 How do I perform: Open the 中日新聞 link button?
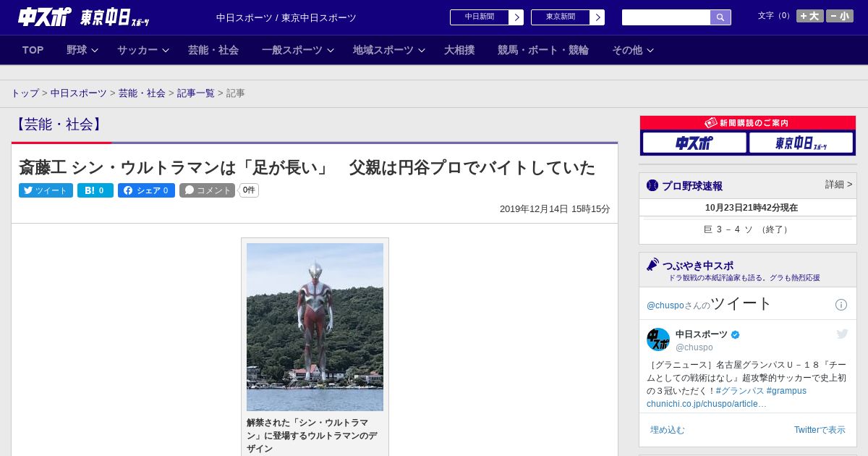[x=487, y=17]
